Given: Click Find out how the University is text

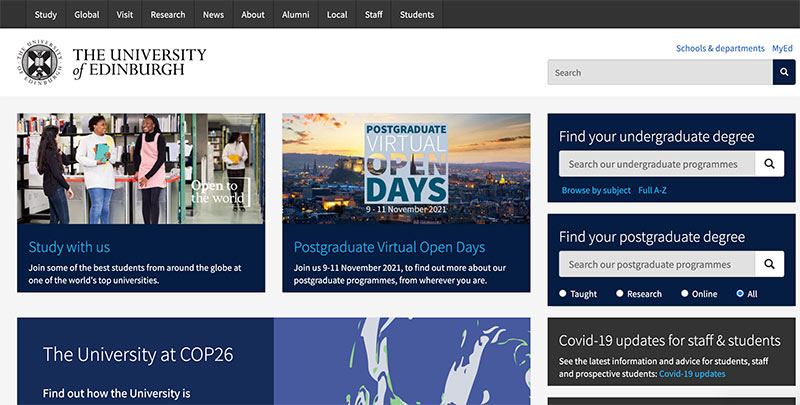Looking at the screenshot, I should (x=116, y=393).
